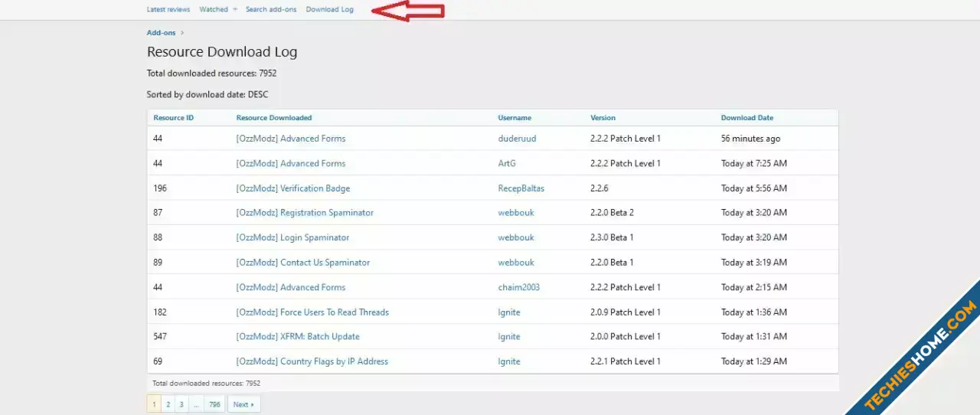Image resolution: width=980 pixels, height=415 pixels.
Task: View Ignite in Country Flags row
Action: pos(509,361)
